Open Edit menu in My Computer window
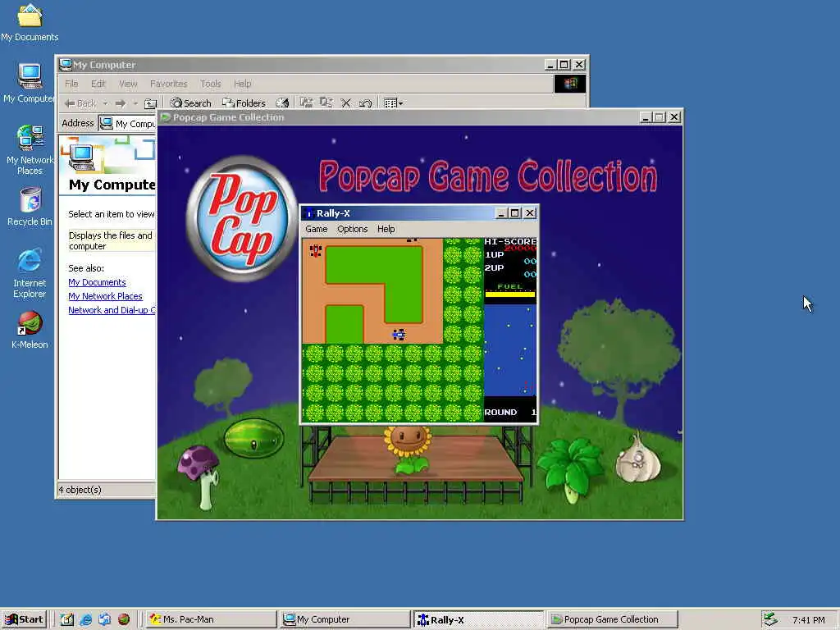Viewport: 840px width, 630px height. click(x=98, y=84)
